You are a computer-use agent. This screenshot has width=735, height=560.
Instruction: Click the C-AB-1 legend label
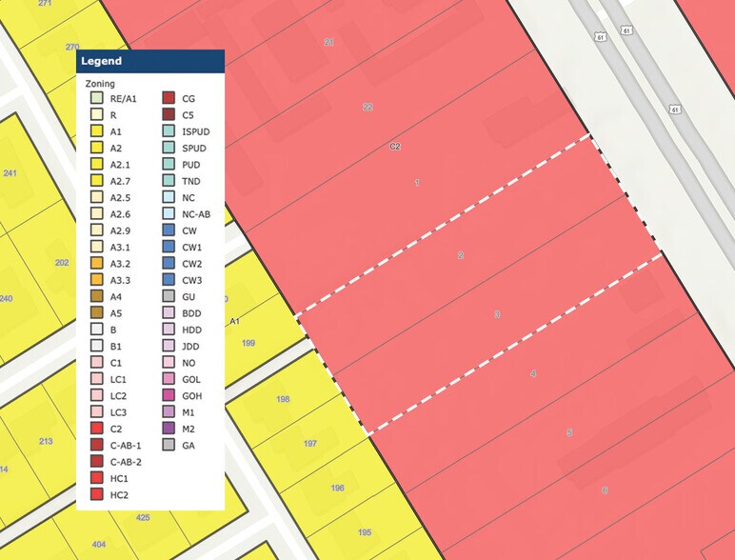[126, 445]
